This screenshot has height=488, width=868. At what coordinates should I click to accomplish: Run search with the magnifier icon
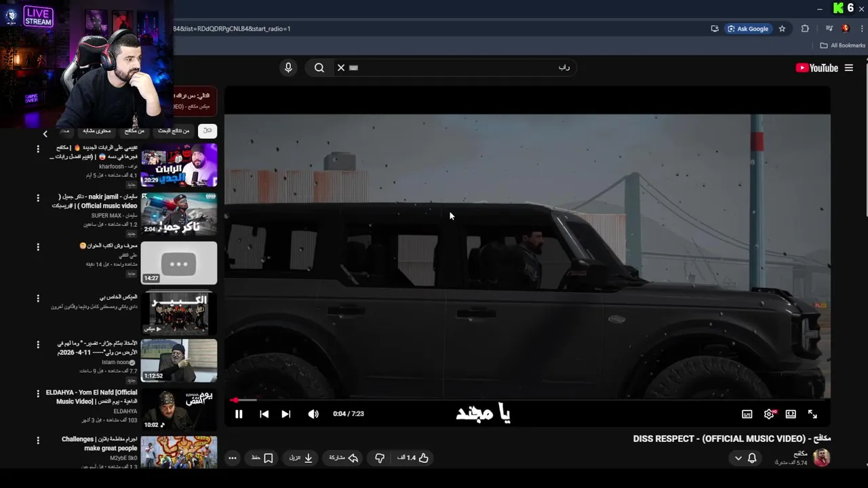(x=319, y=68)
